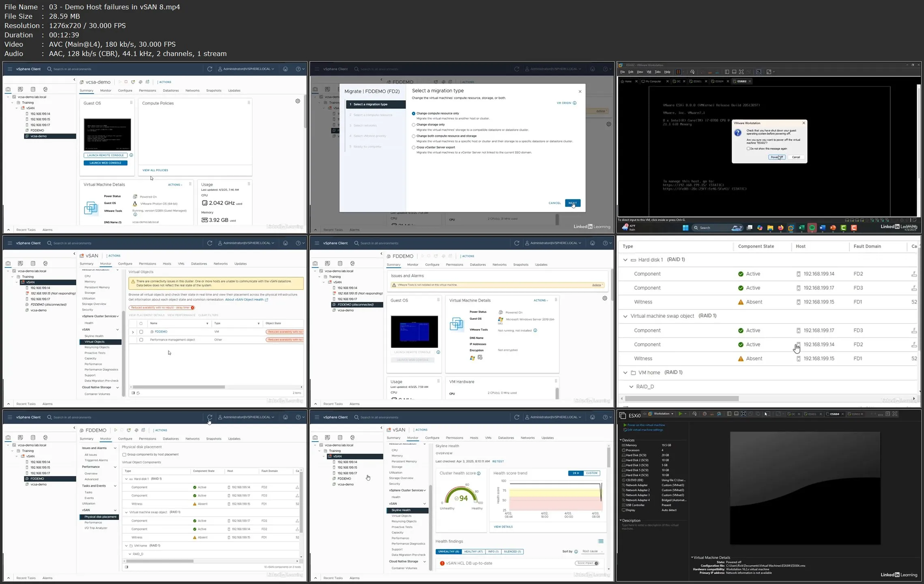
Task: Open File menu in ESXi02 Workstation window
Action: pos(623,72)
